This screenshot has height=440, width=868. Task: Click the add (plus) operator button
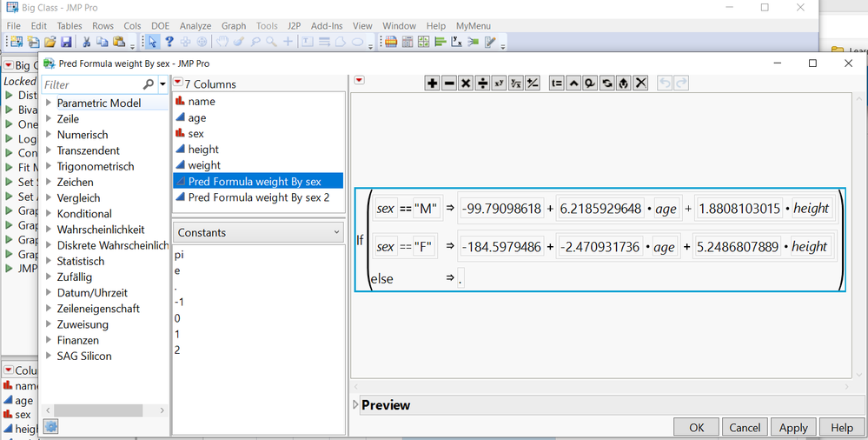click(x=432, y=83)
